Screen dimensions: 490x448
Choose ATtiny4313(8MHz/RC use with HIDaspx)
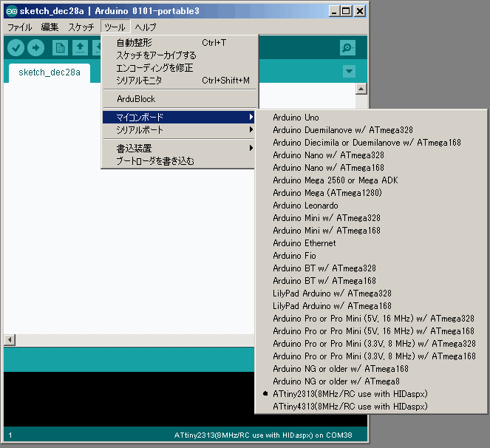click(x=371, y=406)
